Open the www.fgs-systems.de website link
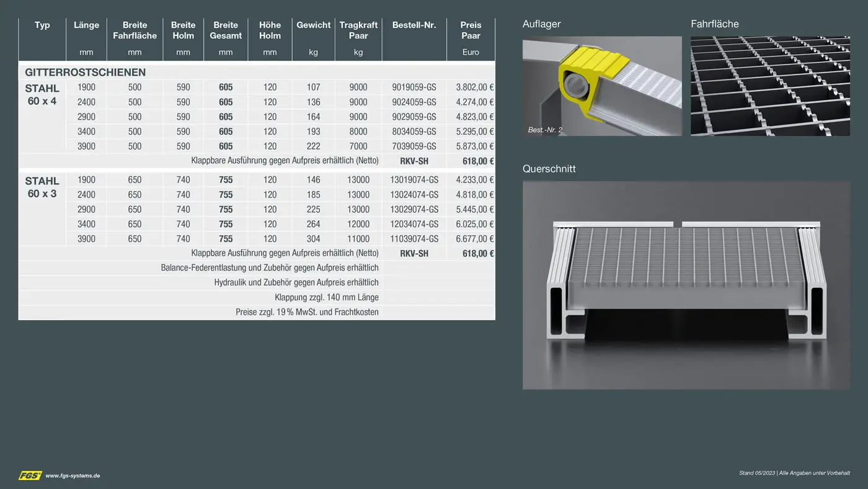Viewport: 868px width, 489px height. coord(73,476)
